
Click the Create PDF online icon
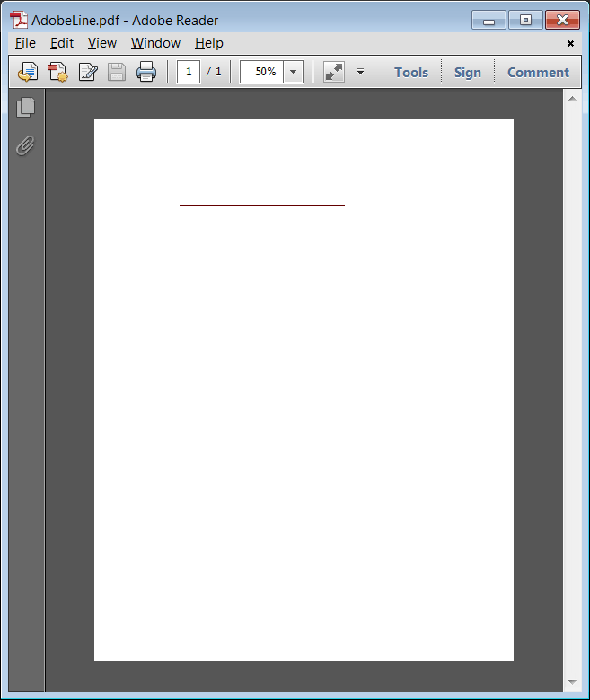(x=57, y=72)
